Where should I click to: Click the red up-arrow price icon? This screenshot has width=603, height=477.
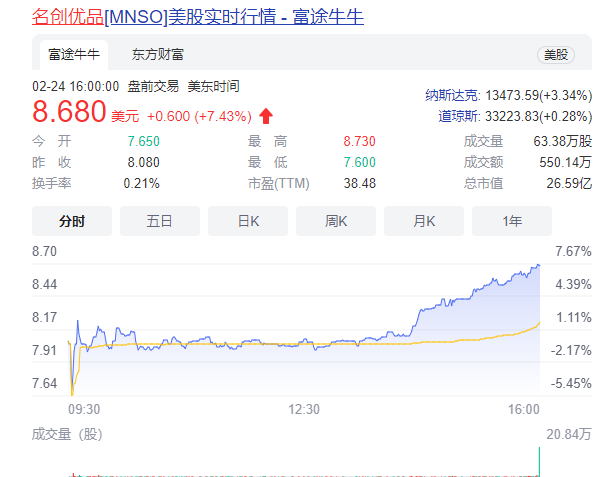tap(265, 114)
